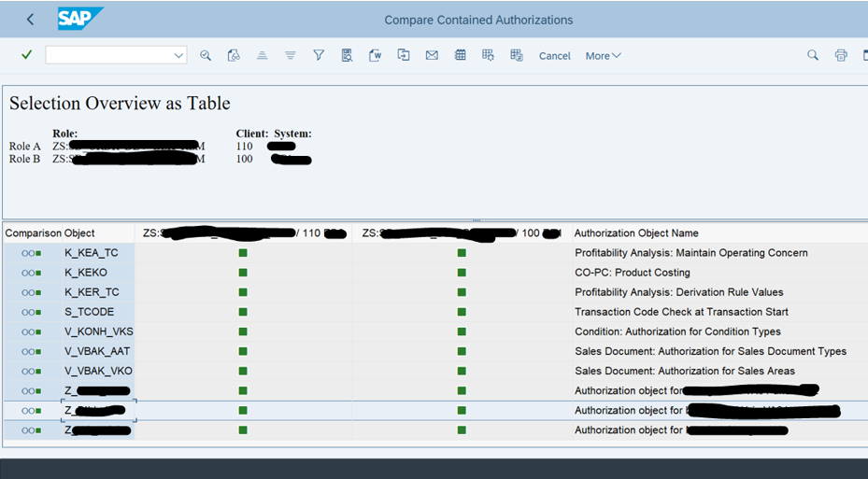Click the green checkmark Enter icon

(x=27, y=56)
